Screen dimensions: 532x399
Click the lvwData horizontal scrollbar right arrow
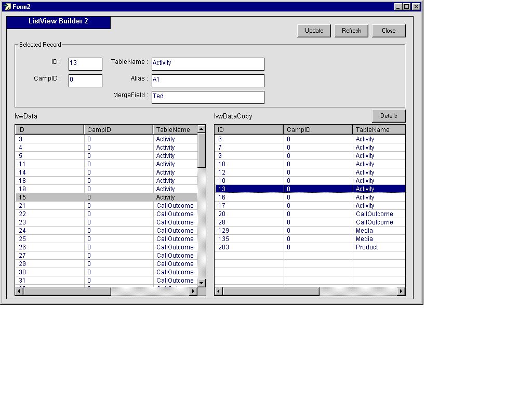(x=193, y=291)
